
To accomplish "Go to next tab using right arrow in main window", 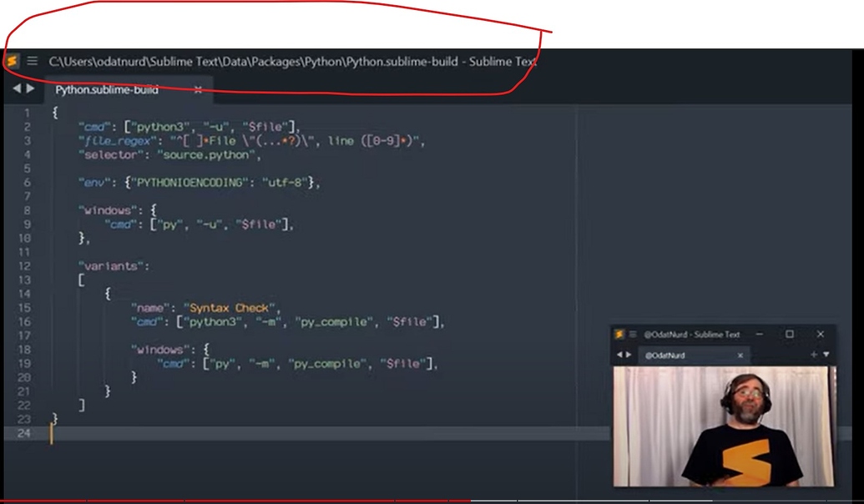I will pyautogui.click(x=30, y=88).
